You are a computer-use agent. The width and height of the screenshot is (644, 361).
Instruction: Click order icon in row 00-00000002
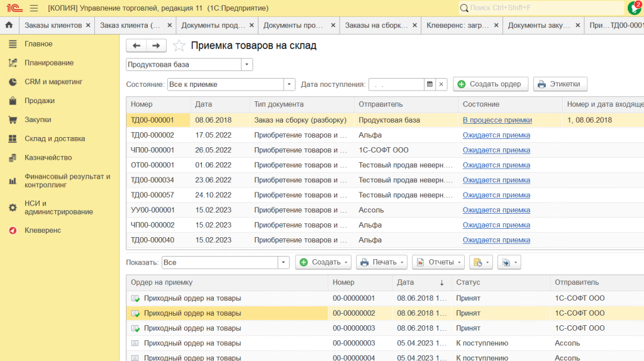tap(135, 313)
